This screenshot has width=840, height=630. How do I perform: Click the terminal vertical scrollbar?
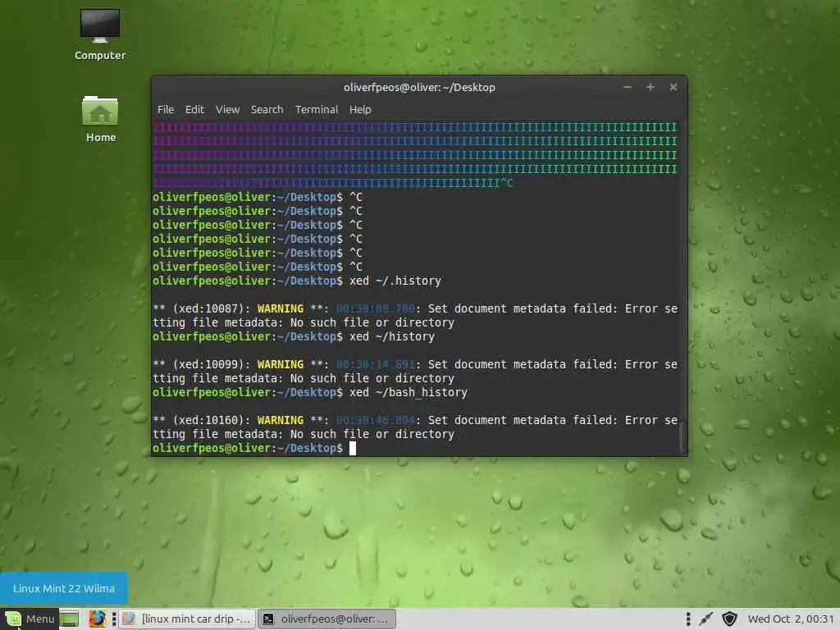pos(682,436)
